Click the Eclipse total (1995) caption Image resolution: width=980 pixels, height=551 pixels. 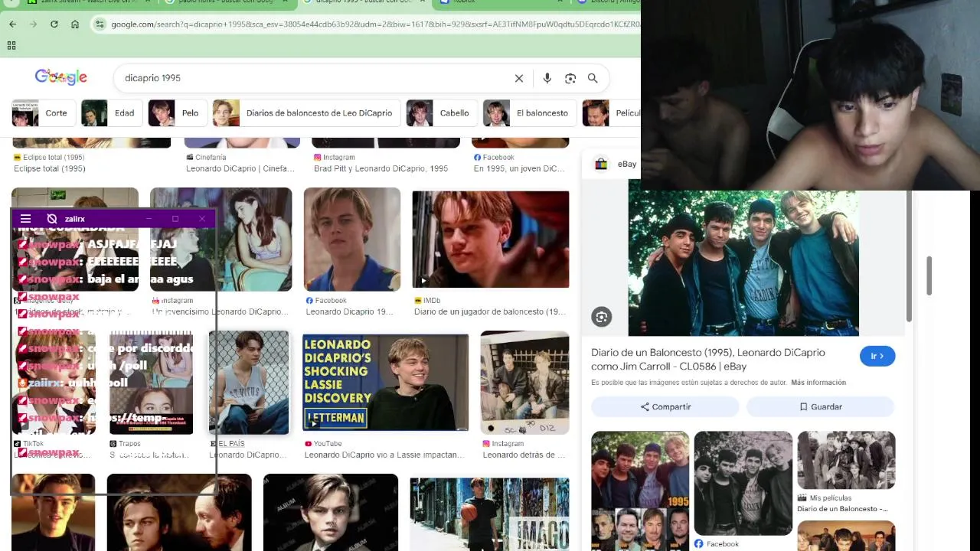[50, 168]
